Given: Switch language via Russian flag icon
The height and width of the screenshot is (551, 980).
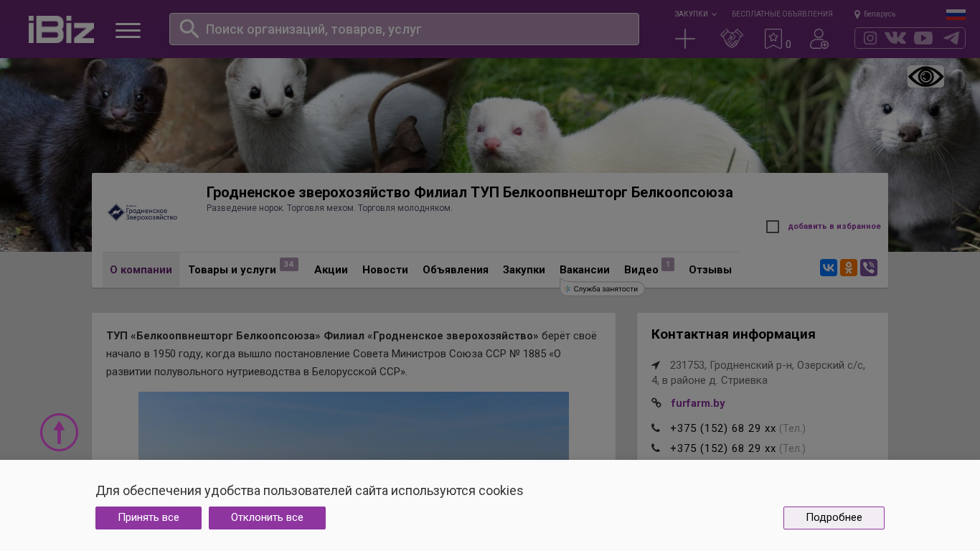Looking at the screenshot, I should pos(956,14).
